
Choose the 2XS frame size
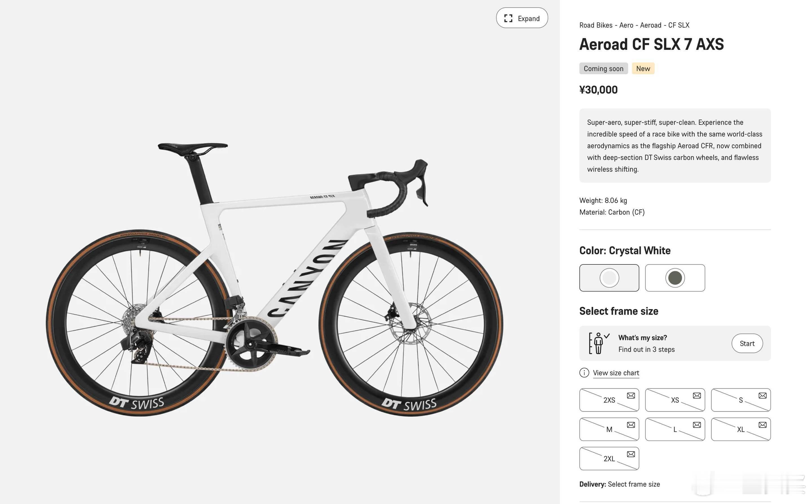tap(609, 400)
